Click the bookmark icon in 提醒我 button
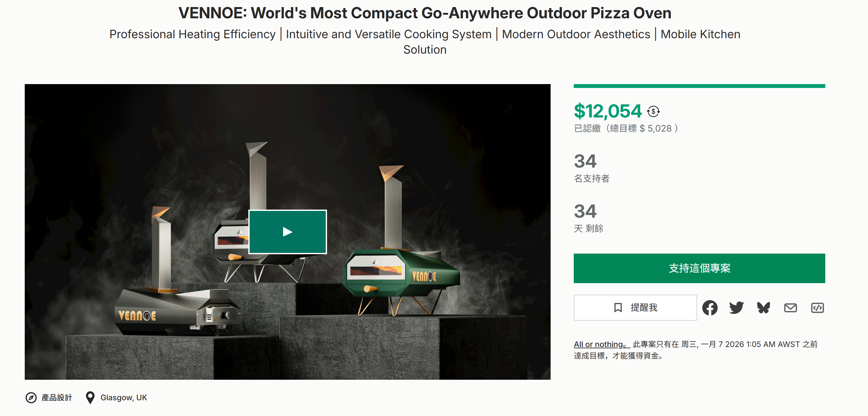 pos(618,308)
